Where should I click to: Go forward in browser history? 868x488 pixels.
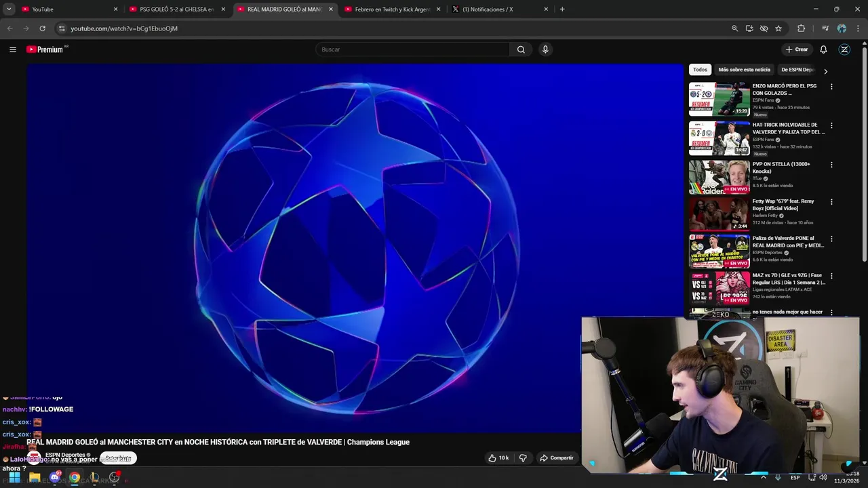(26, 28)
